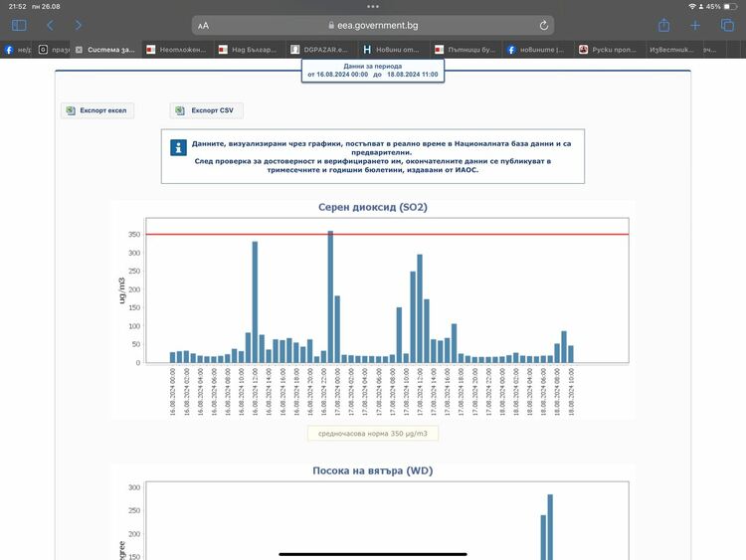The width and height of the screenshot is (746, 560).
Task: Go back to previous page
Action: coord(50,25)
